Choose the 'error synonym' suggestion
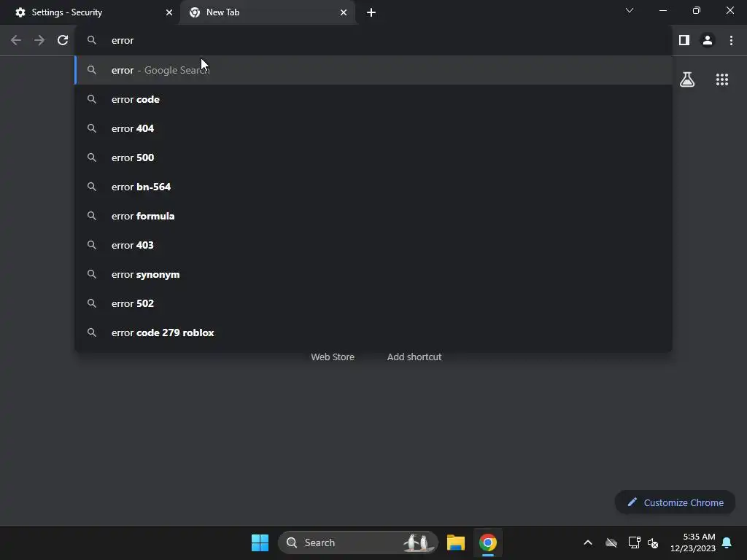The image size is (747, 560). click(x=373, y=274)
